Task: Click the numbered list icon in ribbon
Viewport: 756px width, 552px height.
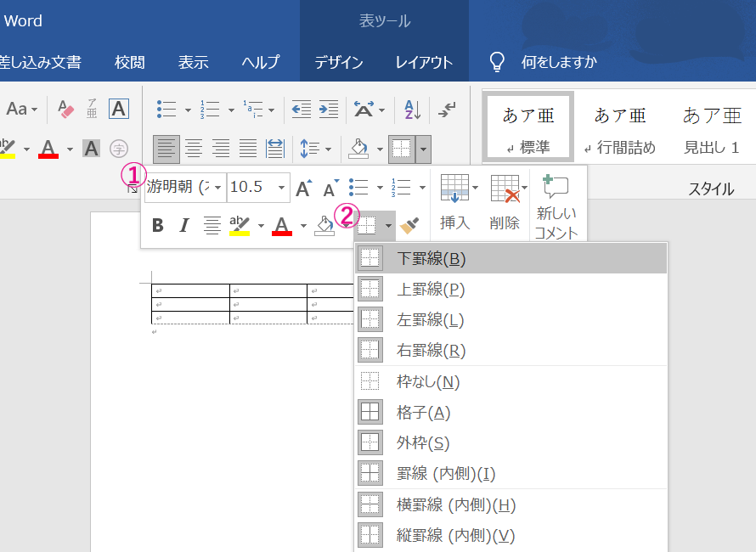Action: pyautogui.click(x=210, y=110)
